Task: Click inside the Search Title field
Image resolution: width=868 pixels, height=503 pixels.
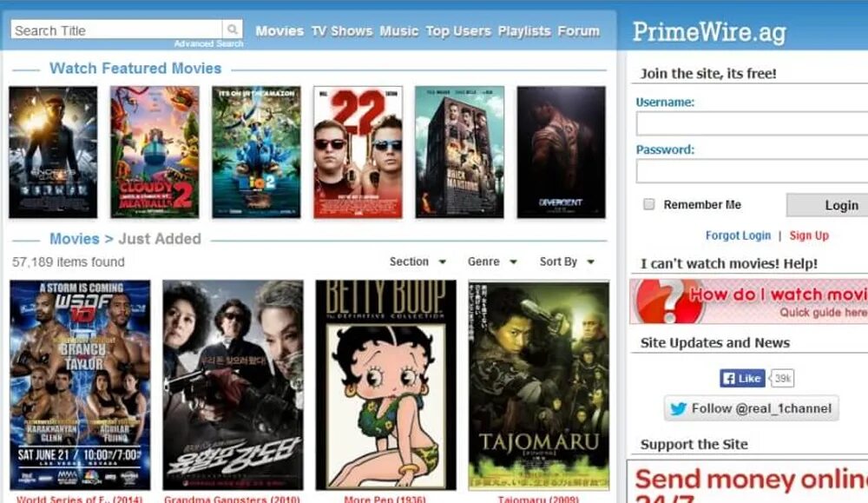Action: tap(116, 30)
